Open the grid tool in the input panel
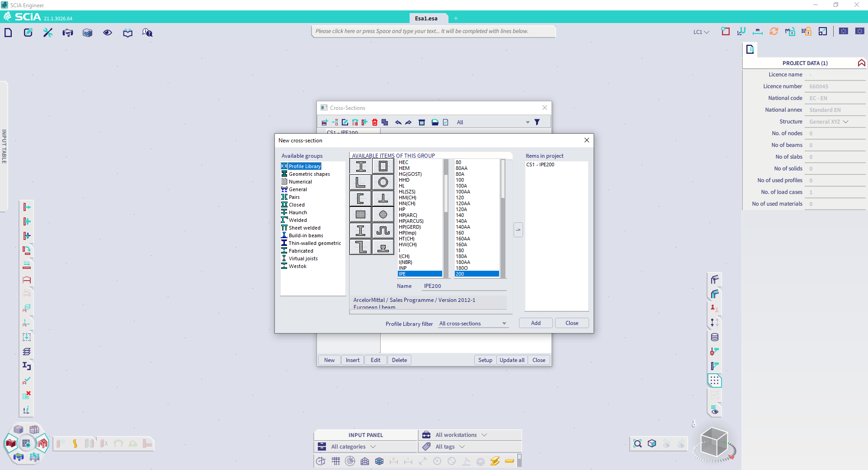This screenshot has height=470, width=868. 336,461
